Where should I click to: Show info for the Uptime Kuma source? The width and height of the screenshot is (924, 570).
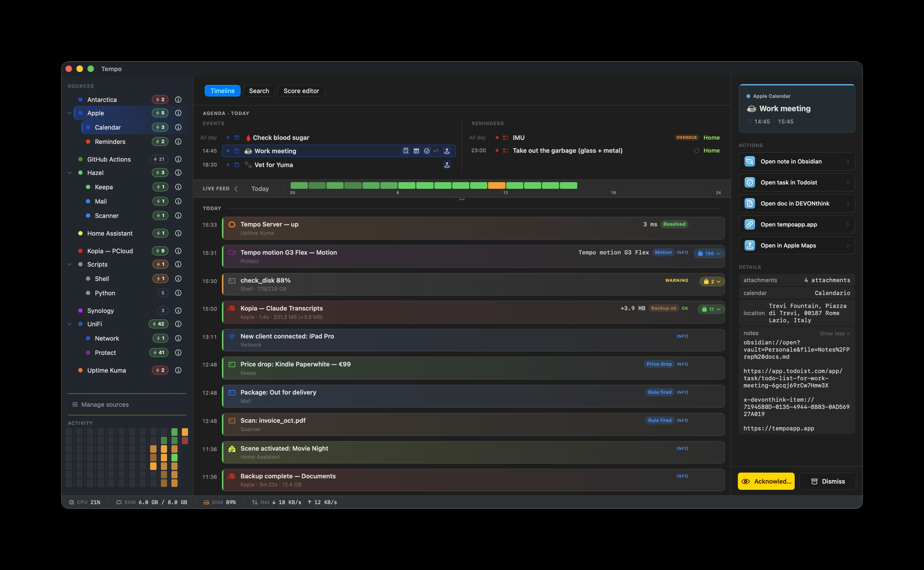pos(178,370)
